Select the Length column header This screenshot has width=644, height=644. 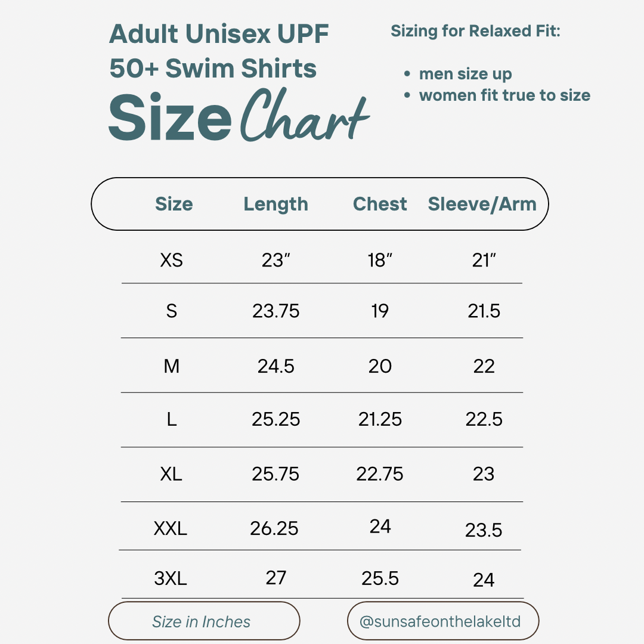pos(275,204)
